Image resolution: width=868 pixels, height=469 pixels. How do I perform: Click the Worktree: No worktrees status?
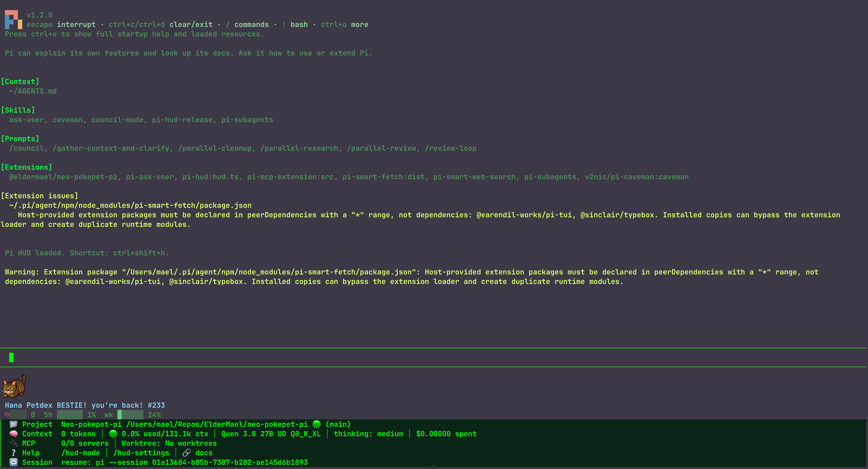pyautogui.click(x=169, y=443)
